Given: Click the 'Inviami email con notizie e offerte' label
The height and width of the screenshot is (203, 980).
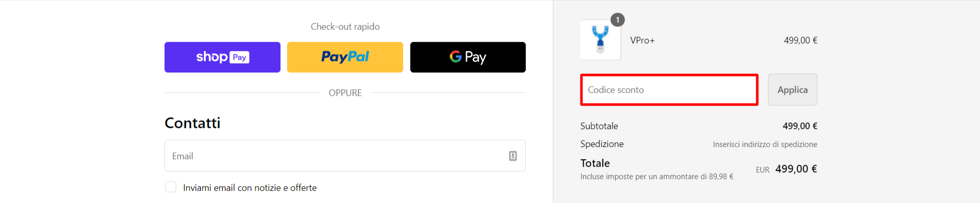Looking at the screenshot, I should pos(250,188).
